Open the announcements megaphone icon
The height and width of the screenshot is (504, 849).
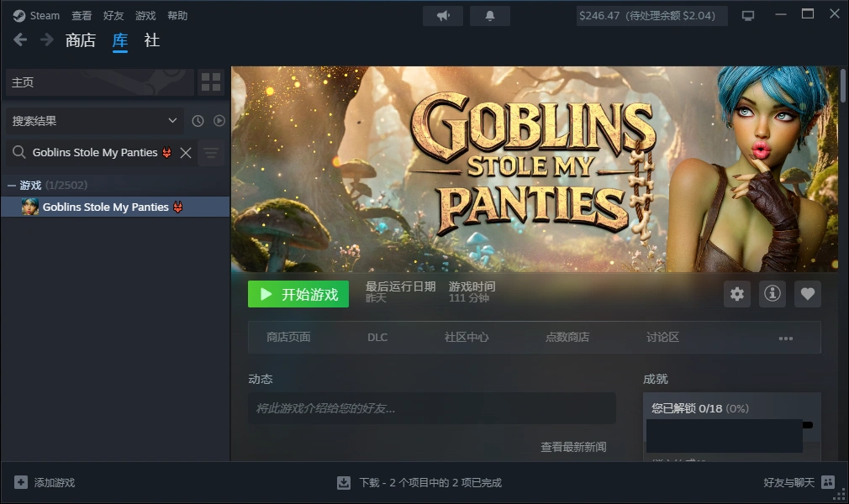coord(443,16)
